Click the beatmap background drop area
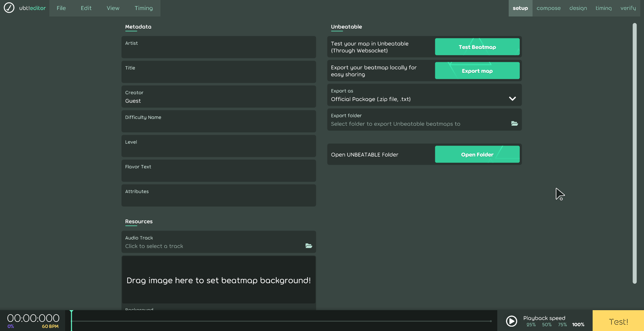Image resolution: width=644 pixels, height=331 pixels. point(219,280)
